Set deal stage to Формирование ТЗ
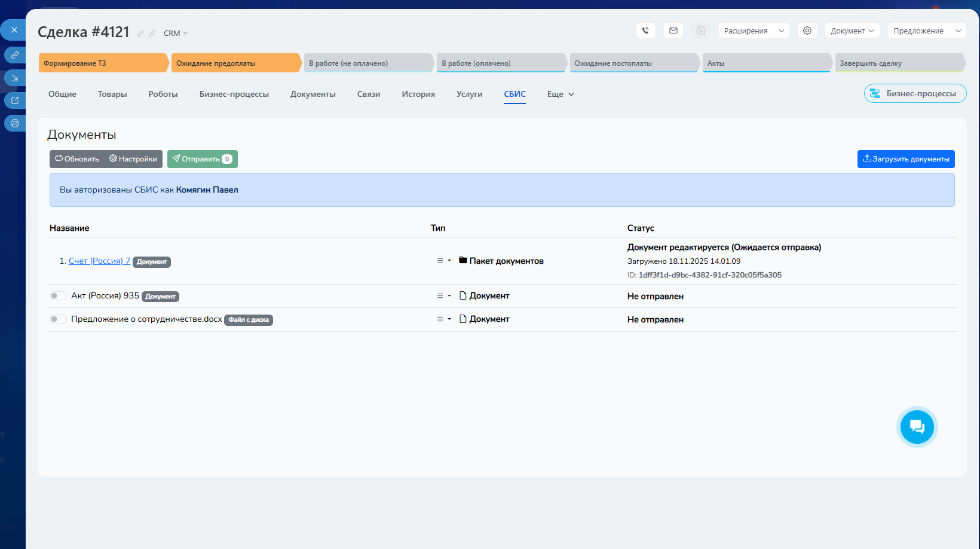980x549 pixels. point(103,63)
